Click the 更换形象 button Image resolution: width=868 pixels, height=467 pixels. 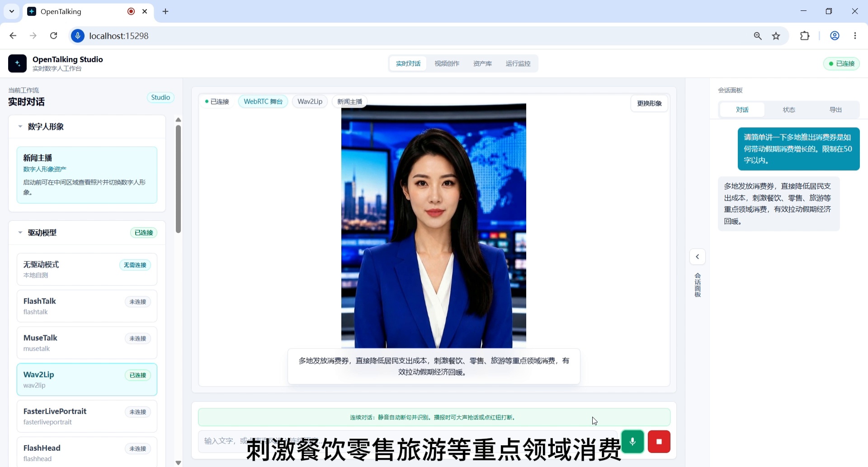pyautogui.click(x=649, y=103)
